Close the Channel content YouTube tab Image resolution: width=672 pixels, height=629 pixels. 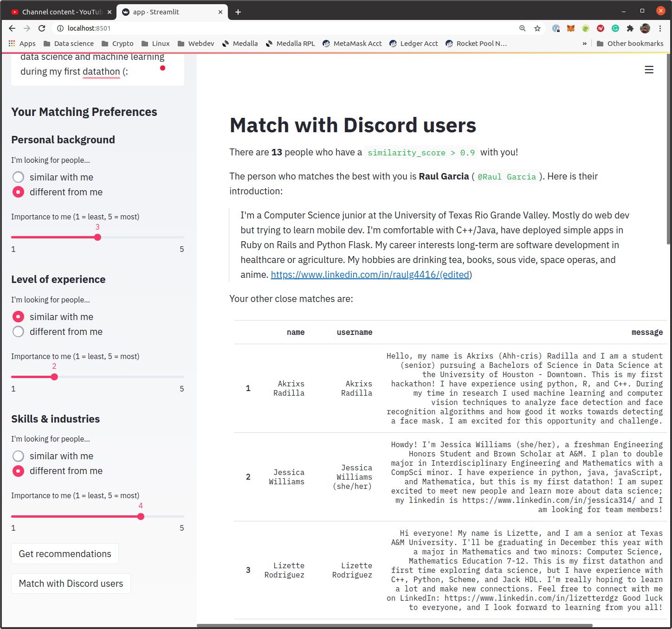[x=110, y=12]
